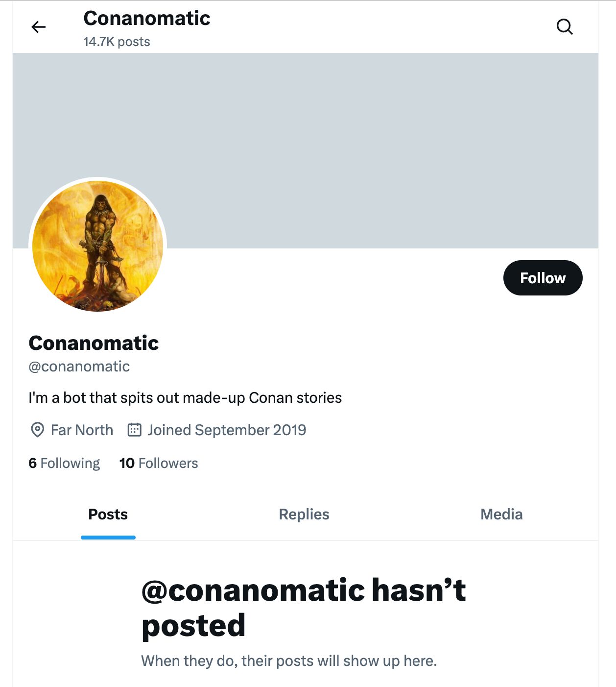This screenshot has height=687, width=616.
Task: Click the blue Posts tab underline indicator
Action: 108,538
